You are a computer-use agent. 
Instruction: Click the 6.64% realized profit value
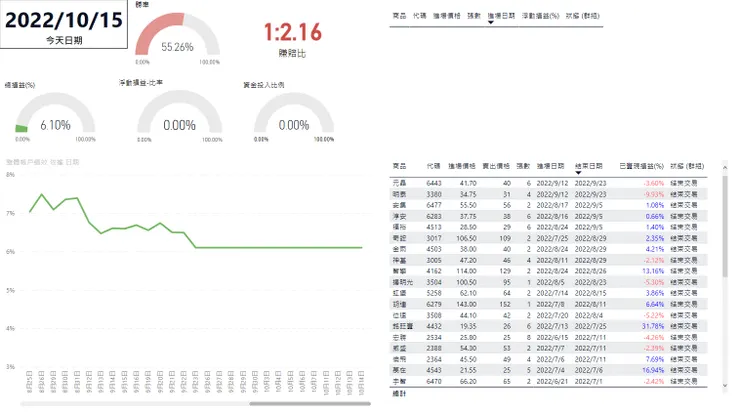coord(655,304)
